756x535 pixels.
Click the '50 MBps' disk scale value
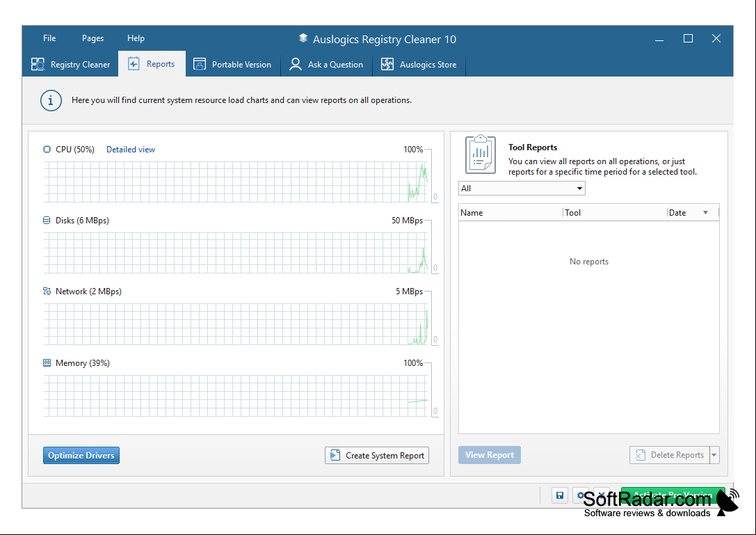(x=407, y=221)
